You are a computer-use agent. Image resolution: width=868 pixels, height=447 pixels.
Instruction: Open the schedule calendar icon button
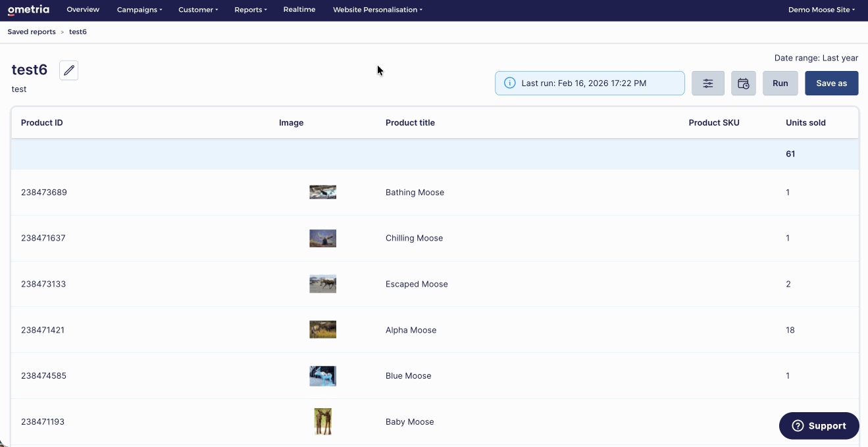tap(744, 83)
